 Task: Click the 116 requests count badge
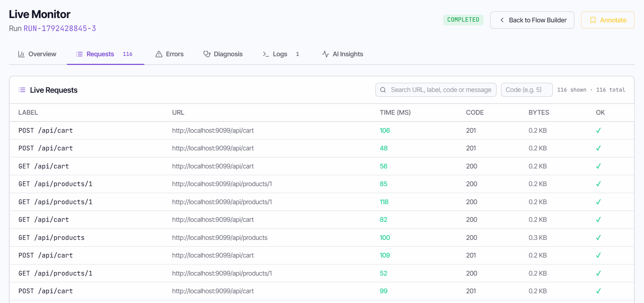(x=128, y=54)
